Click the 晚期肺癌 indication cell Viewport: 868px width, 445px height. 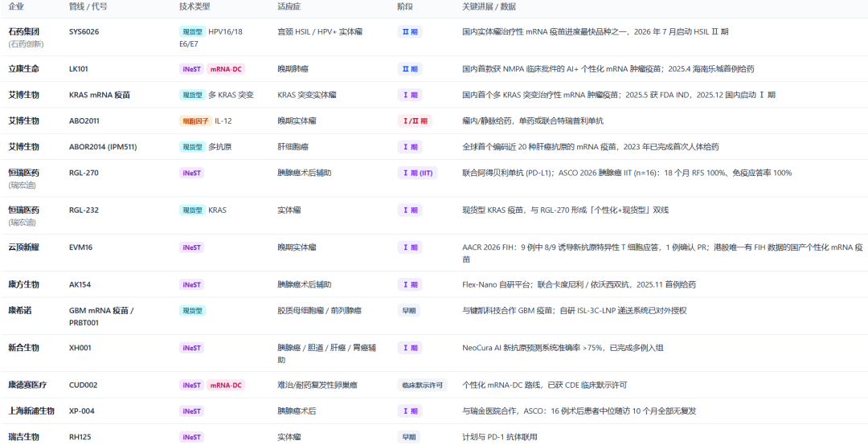pyautogui.click(x=293, y=69)
